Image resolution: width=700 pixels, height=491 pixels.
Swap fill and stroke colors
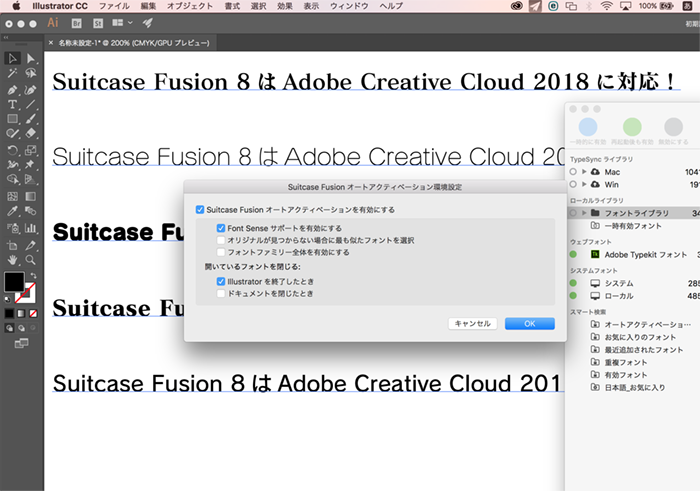[x=33, y=275]
